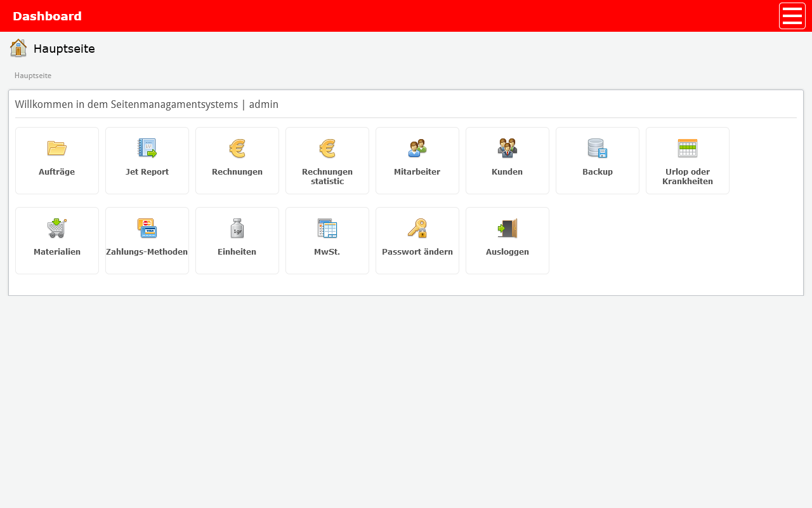The image size is (812, 508).
Task: Click the Passwort ändern text label
Action: pos(417,252)
